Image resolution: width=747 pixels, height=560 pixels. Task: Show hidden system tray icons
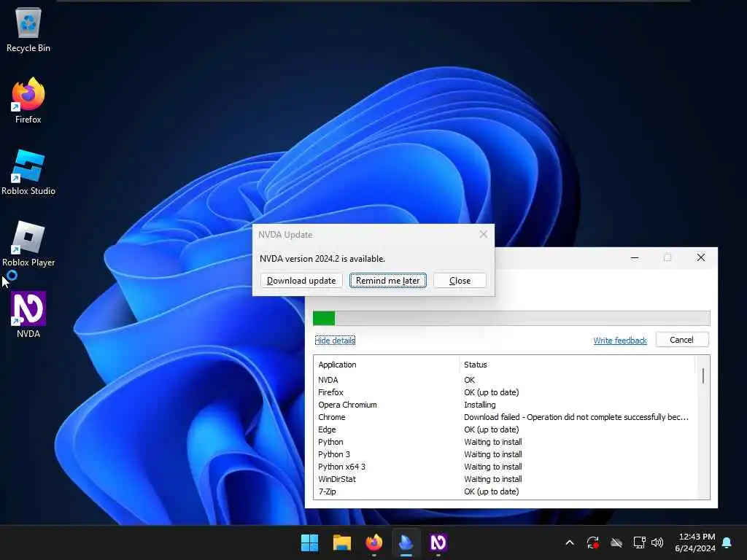[569, 542]
